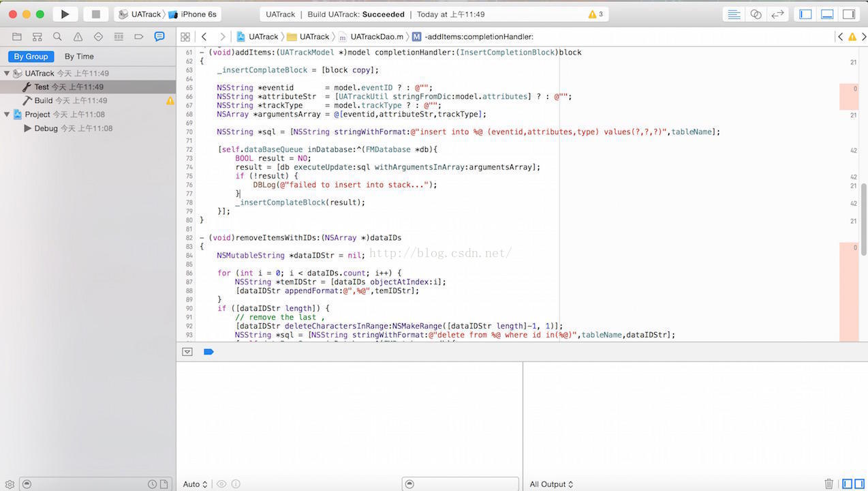Select the Report navigator speech bubble
Viewport: 868px width, 491px height.
[x=159, y=37]
